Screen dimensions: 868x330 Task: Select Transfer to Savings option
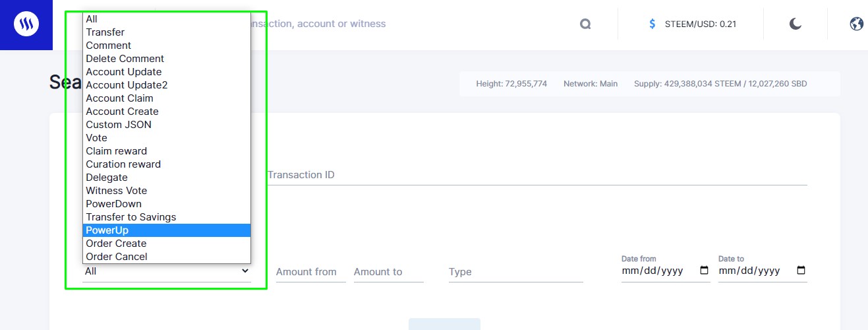tap(131, 217)
